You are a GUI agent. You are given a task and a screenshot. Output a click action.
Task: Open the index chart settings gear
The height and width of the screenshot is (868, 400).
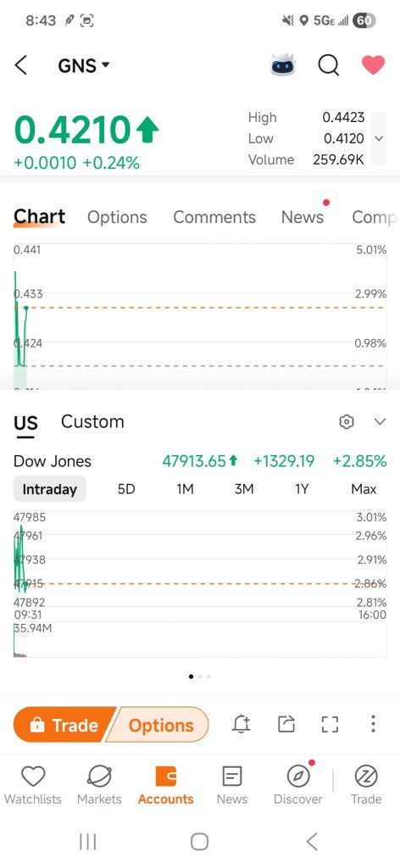tap(347, 422)
